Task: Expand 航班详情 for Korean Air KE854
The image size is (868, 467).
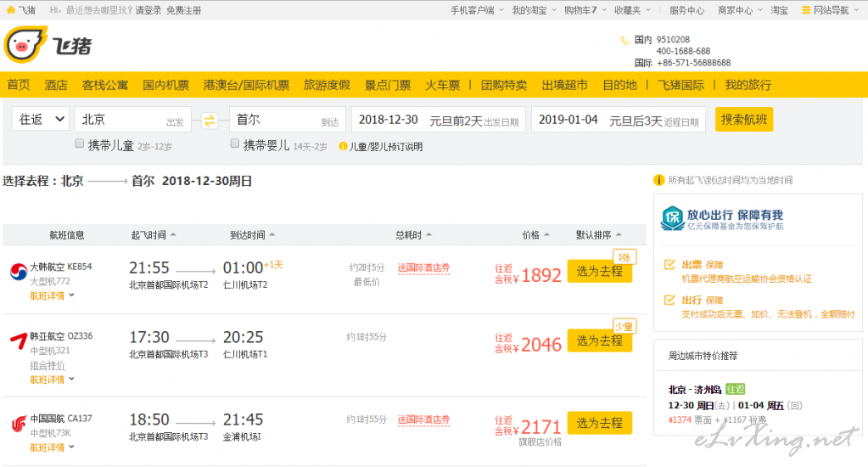Action: (x=52, y=295)
